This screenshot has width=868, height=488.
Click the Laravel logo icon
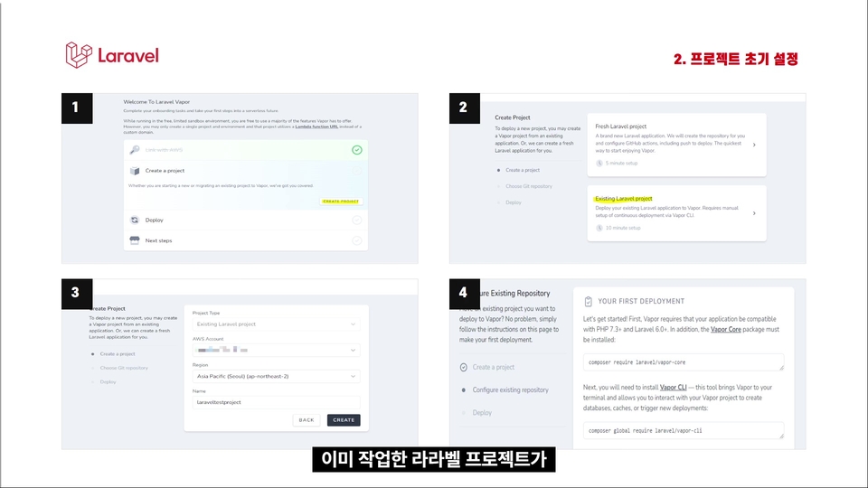click(79, 55)
